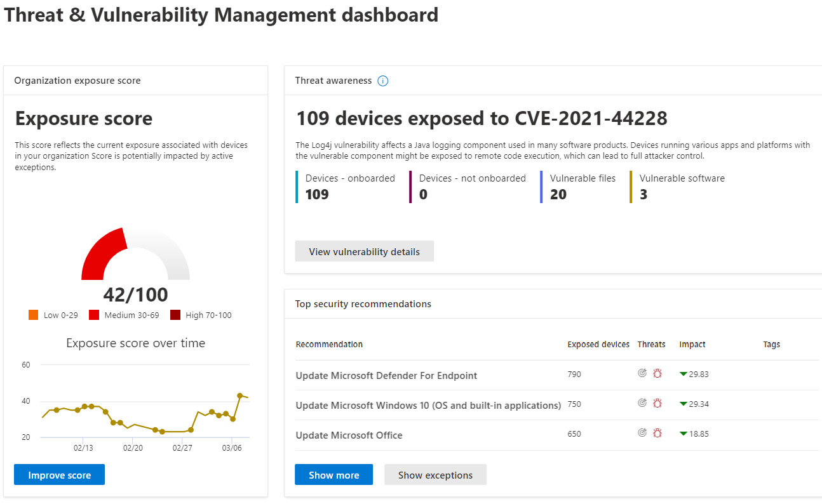This screenshot has height=504, width=822.
Task: Click the Improve score button
Action: (x=59, y=475)
